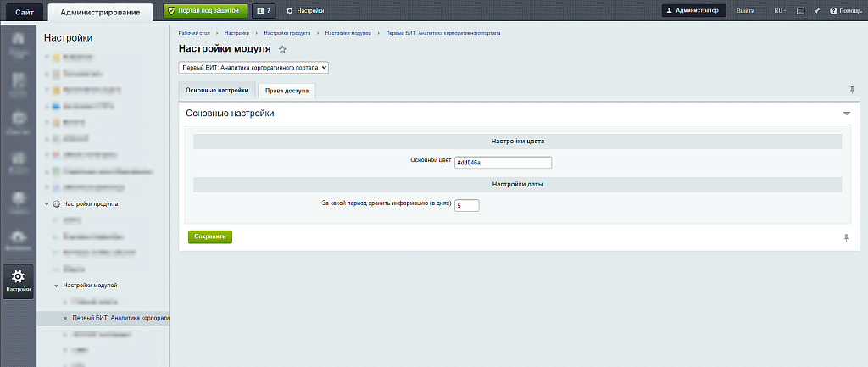Click the storage period days input field
868x367 pixels.
click(466, 205)
